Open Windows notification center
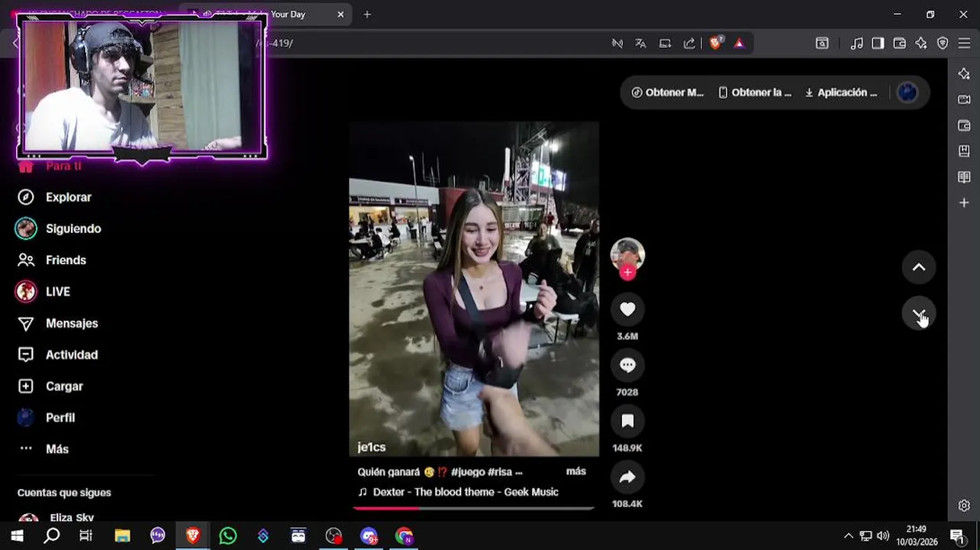Screen dimensions: 980x550 (957, 536)
